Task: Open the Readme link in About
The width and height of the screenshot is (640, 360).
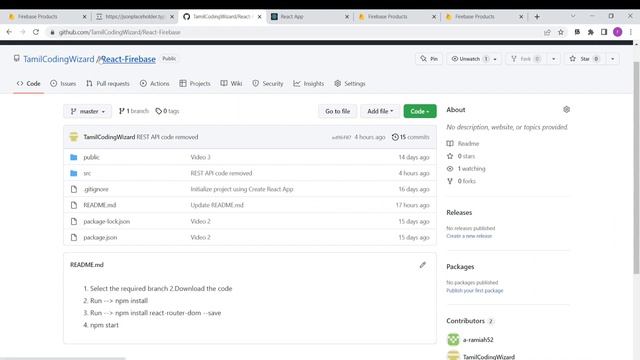Action: point(463,144)
